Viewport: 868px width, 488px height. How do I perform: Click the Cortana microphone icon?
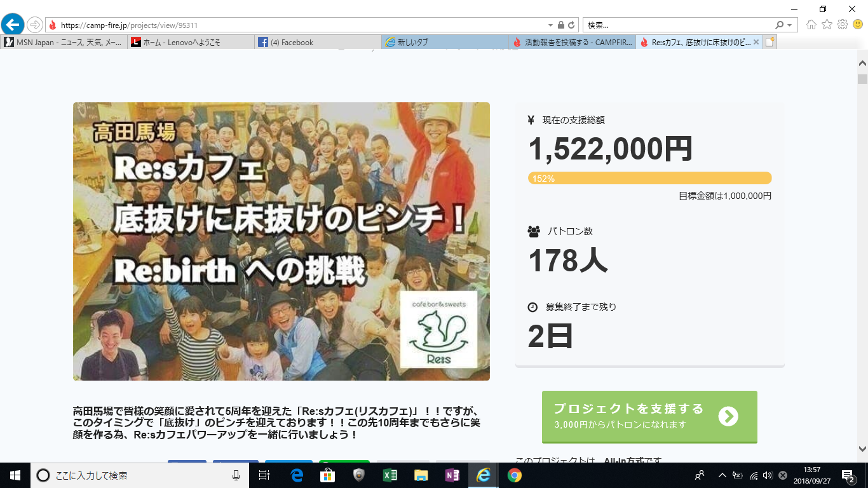coord(236,475)
